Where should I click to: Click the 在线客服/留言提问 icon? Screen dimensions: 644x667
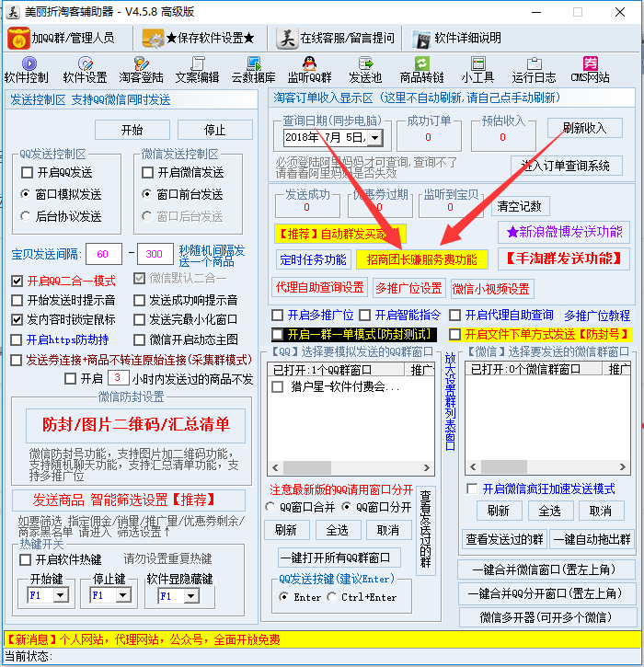point(287,39)
